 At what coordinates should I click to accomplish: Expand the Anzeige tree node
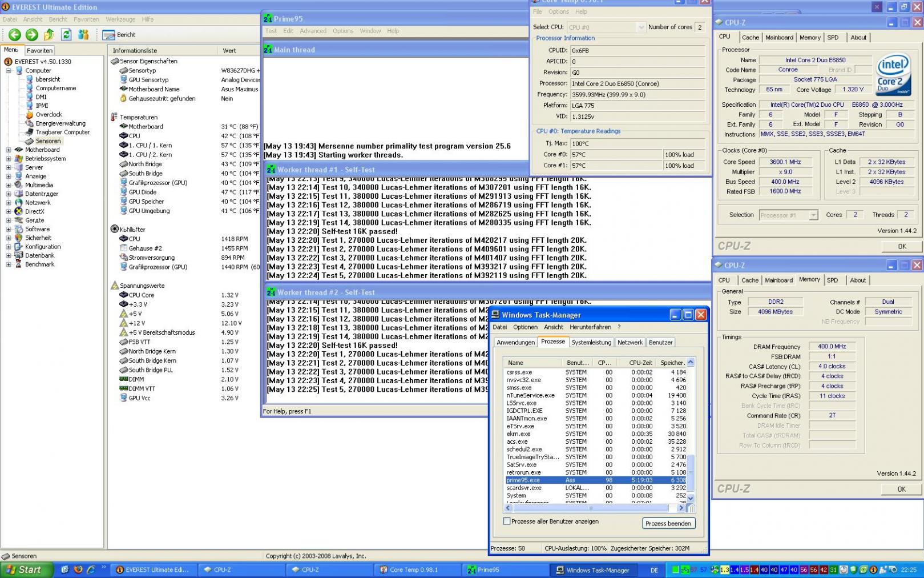click(9, 176)
